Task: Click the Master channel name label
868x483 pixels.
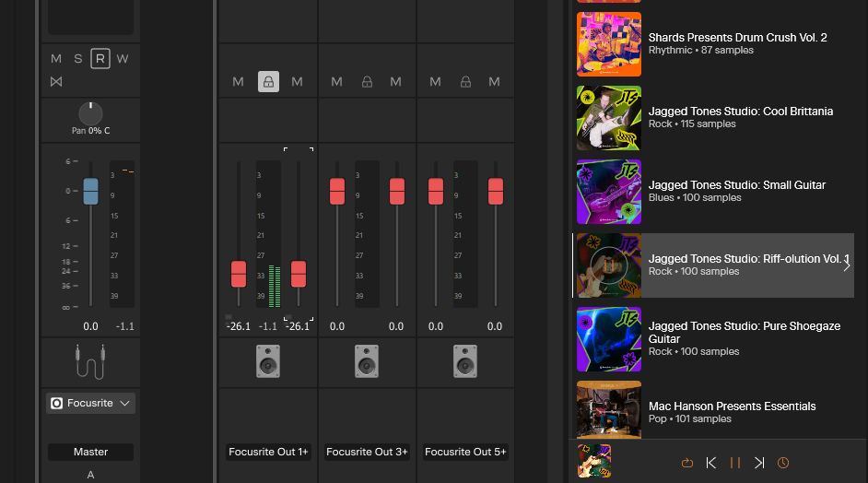Action: (90, 452)
